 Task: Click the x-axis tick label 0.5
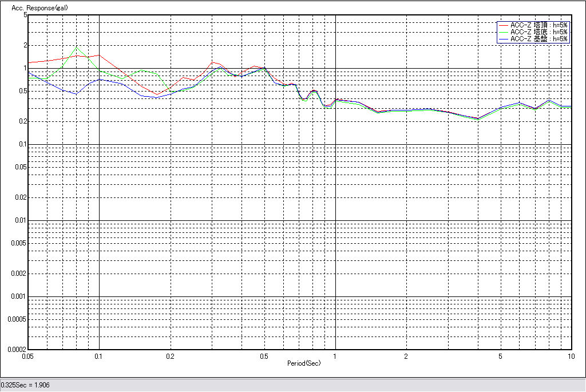[264, 356]
